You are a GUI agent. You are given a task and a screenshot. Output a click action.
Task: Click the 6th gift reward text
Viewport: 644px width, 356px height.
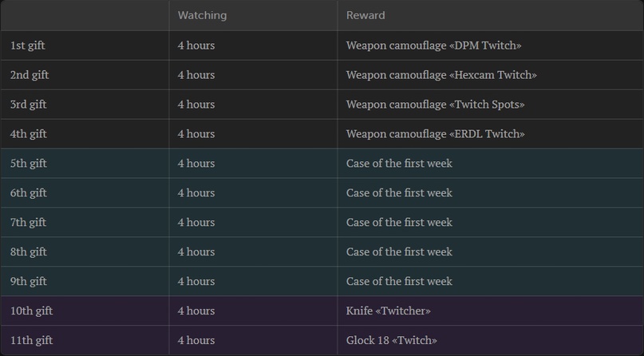pos(399,193)
